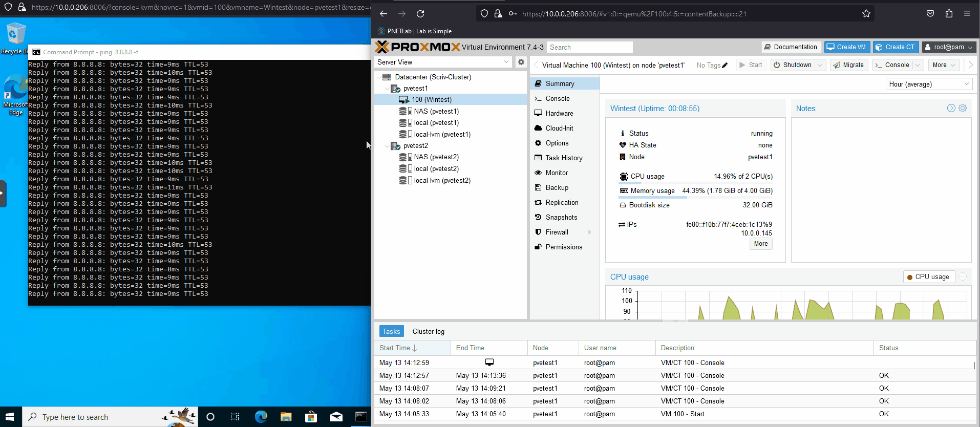Open File Explorer on the VM taskbar
The width and height of the screenshot is (980, 427).
(x=286, y=417)
